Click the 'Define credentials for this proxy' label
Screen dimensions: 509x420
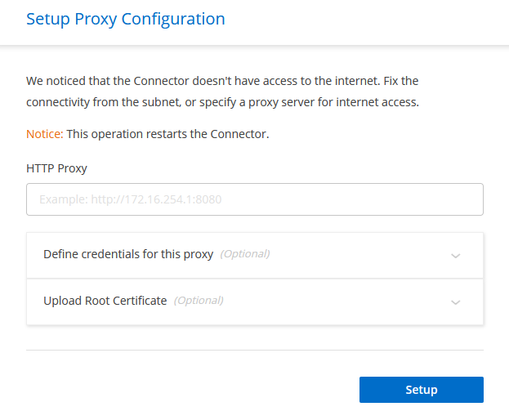[x=128, y=254]
